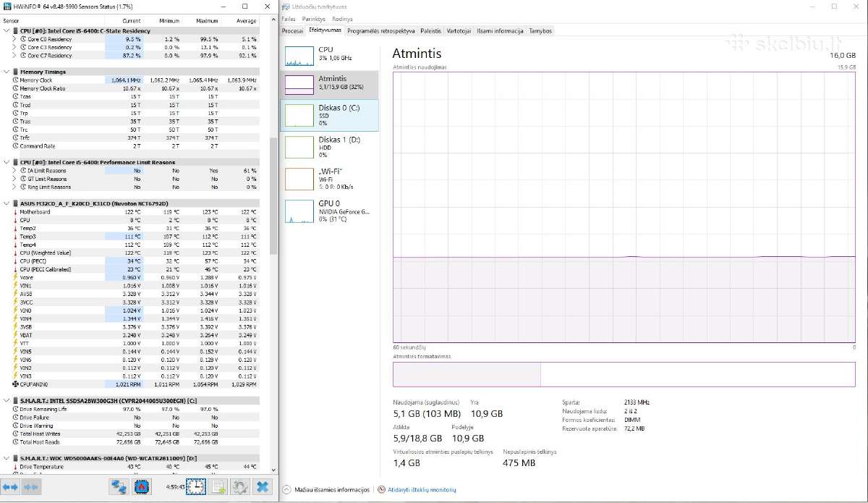Click HWiNFO scrollbar down arrow
Screen dimensions: 868x503
[x=273, y=471]
